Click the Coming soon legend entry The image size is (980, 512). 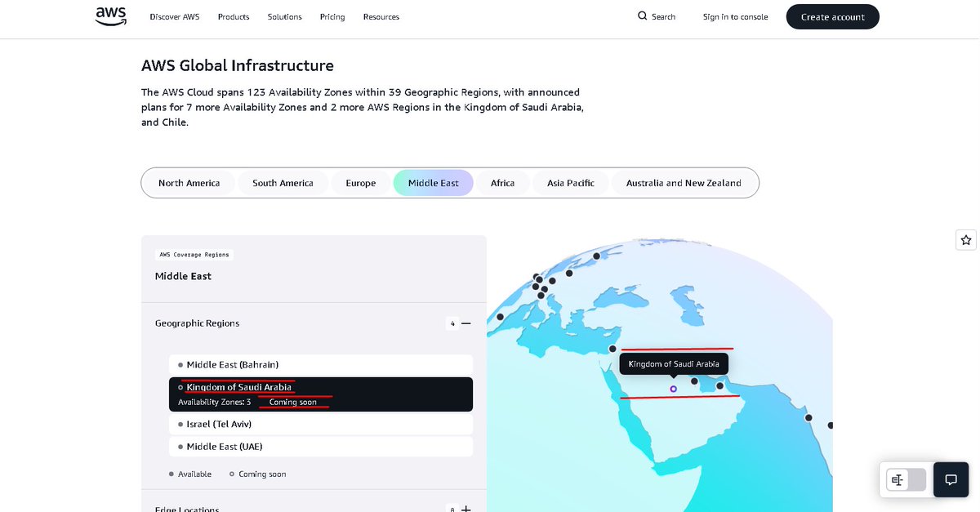(258, 474)
